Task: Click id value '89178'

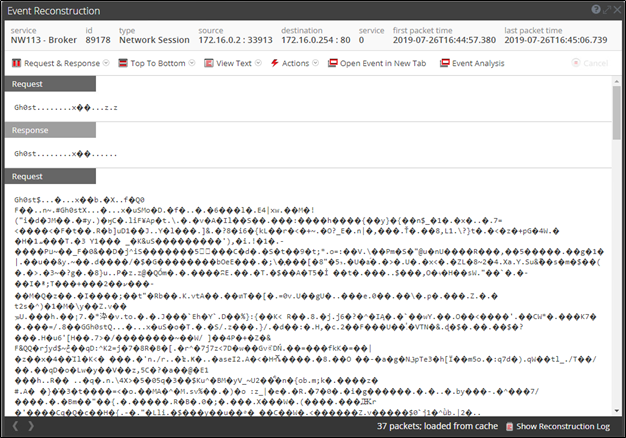Action: pos(98,40)
